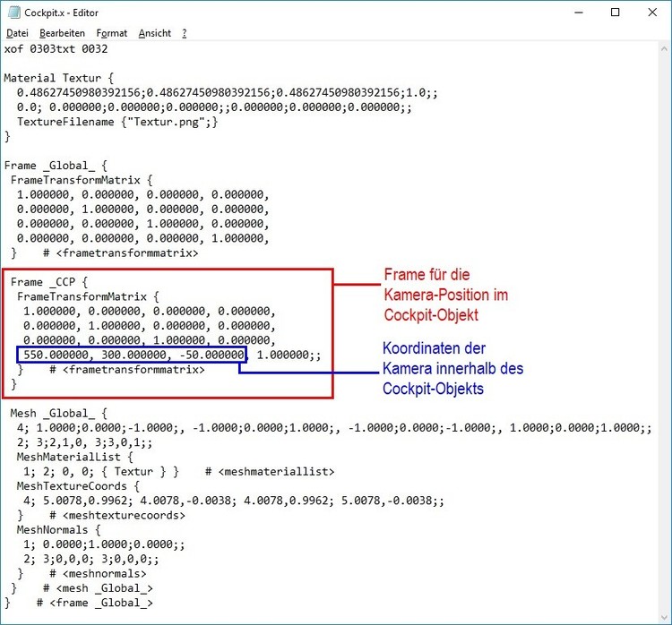Click the comment '# <mesh _Global_>'
The width and height of the screenshot is (672, 625).
[98, 588]
